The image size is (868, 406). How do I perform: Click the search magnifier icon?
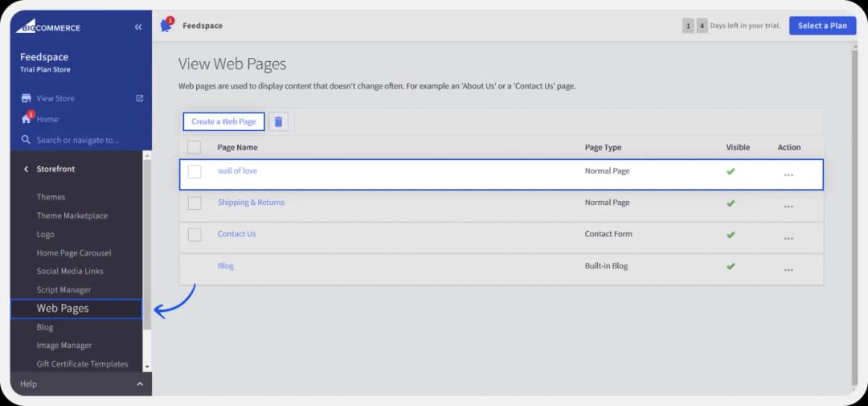26,140
